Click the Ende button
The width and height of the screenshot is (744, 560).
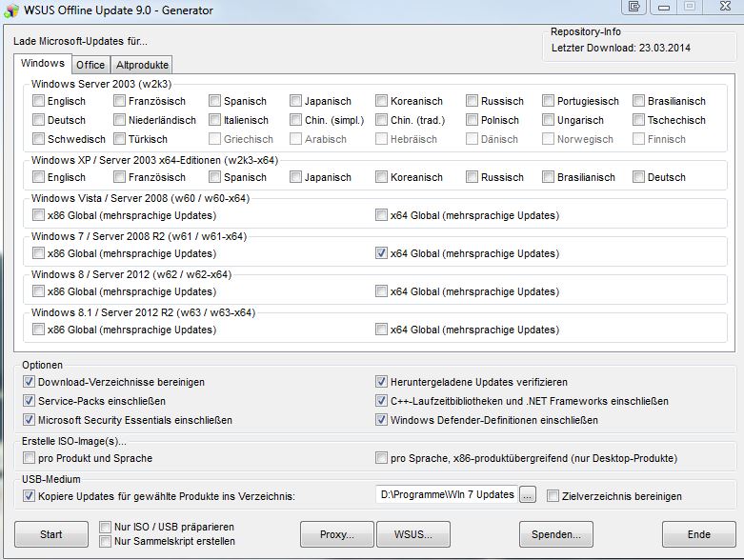[699, 534]
